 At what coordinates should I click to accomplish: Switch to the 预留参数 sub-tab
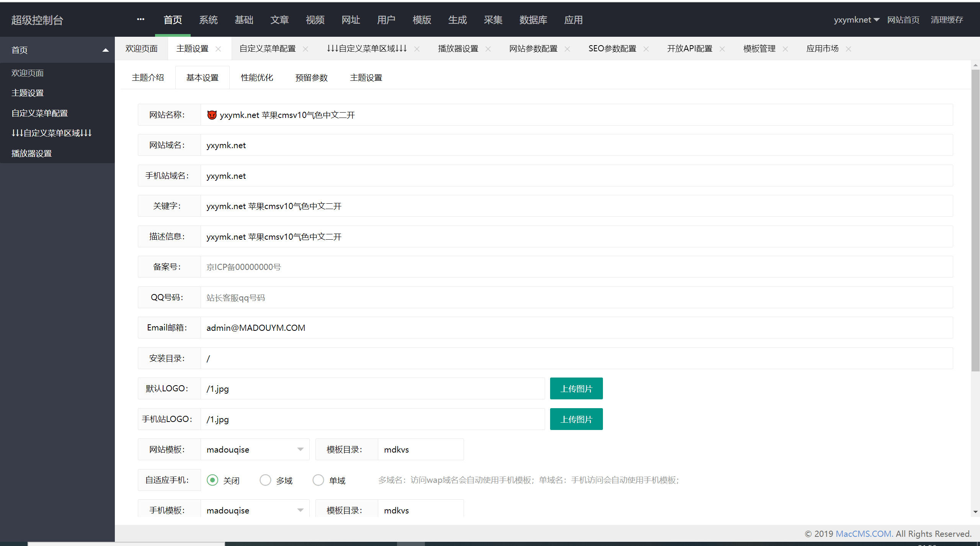[x=312, y=78]
